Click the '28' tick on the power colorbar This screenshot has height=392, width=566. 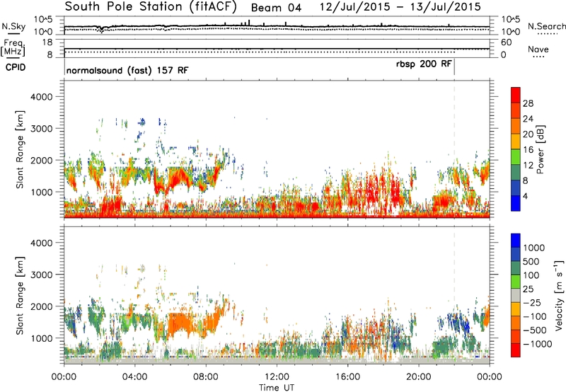[x=528, y=103]
